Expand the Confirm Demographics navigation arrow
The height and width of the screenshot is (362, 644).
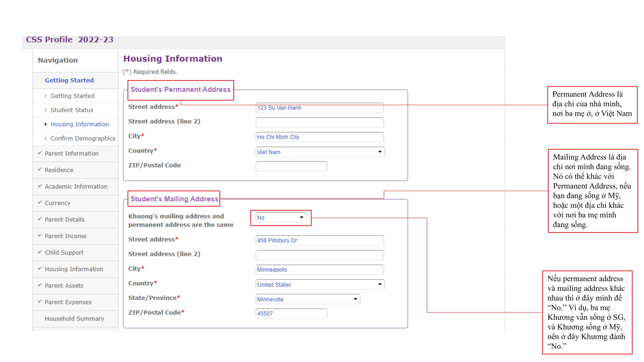pos(46,138)
